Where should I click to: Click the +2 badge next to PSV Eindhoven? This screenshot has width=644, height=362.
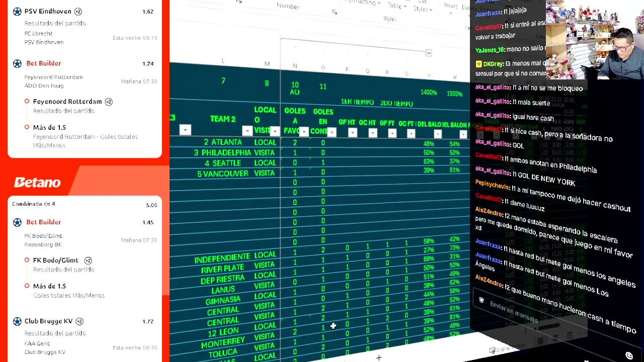(78, 11)
